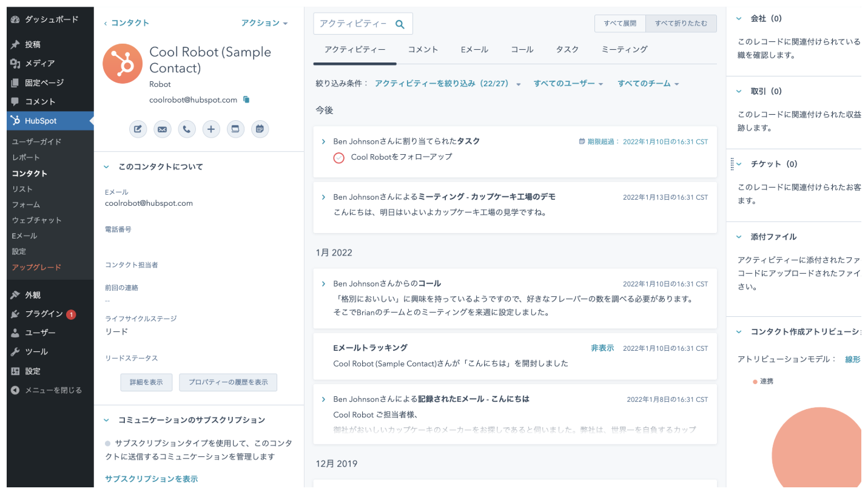Image resolution: width=868 pixels, height=494 pixels.
Task: Copy email address with the copy icon
Action: tap(246, 100)
